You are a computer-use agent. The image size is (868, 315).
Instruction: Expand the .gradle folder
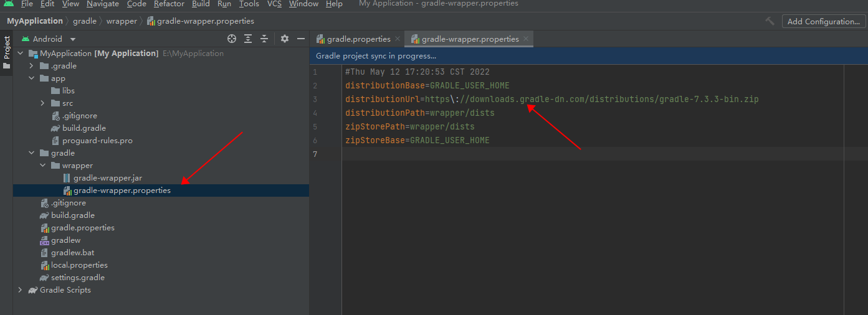[31, 66]
